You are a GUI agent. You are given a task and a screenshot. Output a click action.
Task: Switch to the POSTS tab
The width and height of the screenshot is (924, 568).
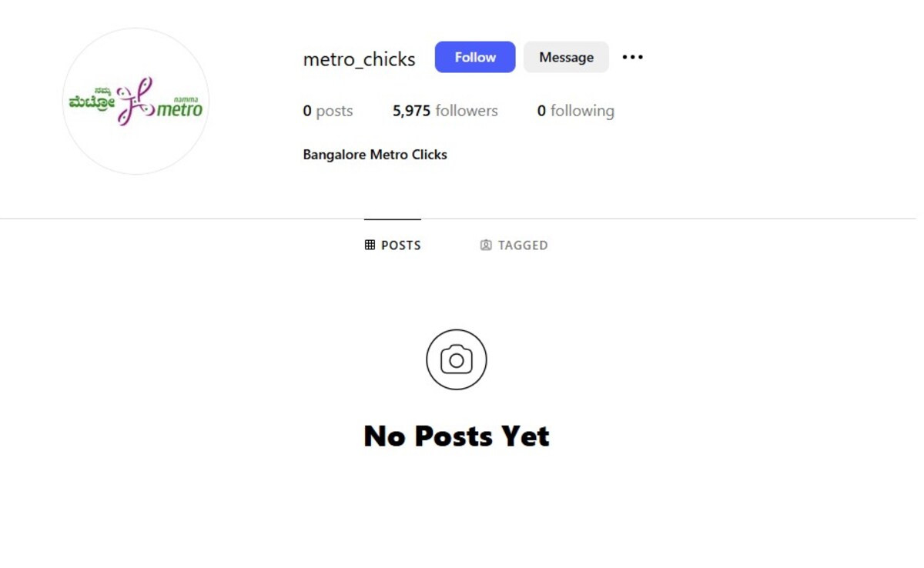392,245
